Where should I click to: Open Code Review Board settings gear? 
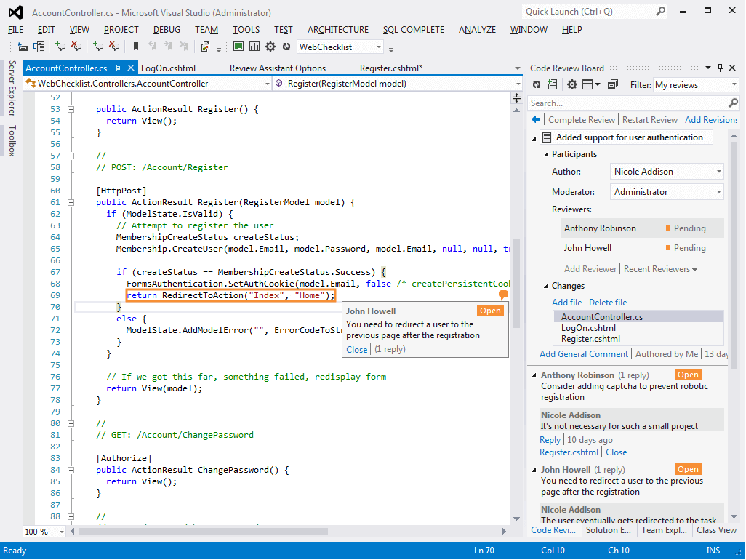(572, 85)
